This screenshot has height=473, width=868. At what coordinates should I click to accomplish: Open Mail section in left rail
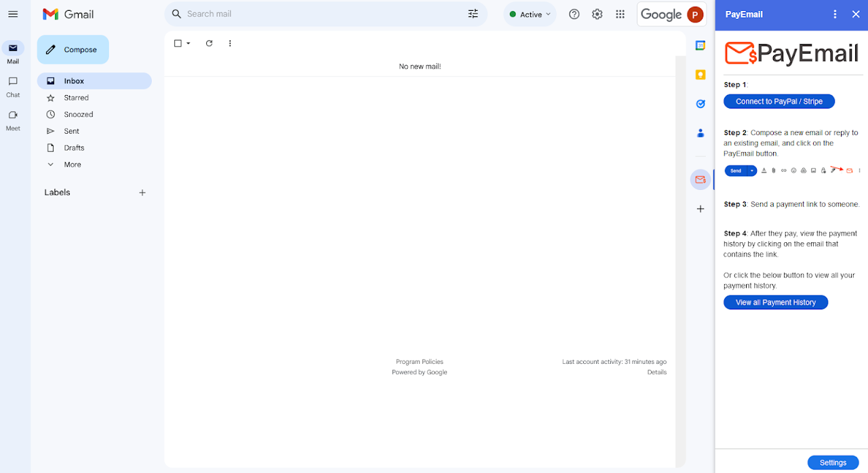13,53
